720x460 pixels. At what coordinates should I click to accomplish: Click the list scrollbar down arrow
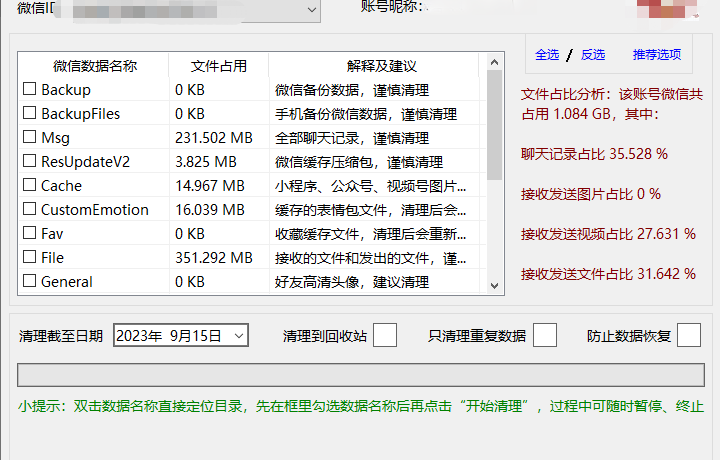495,286
